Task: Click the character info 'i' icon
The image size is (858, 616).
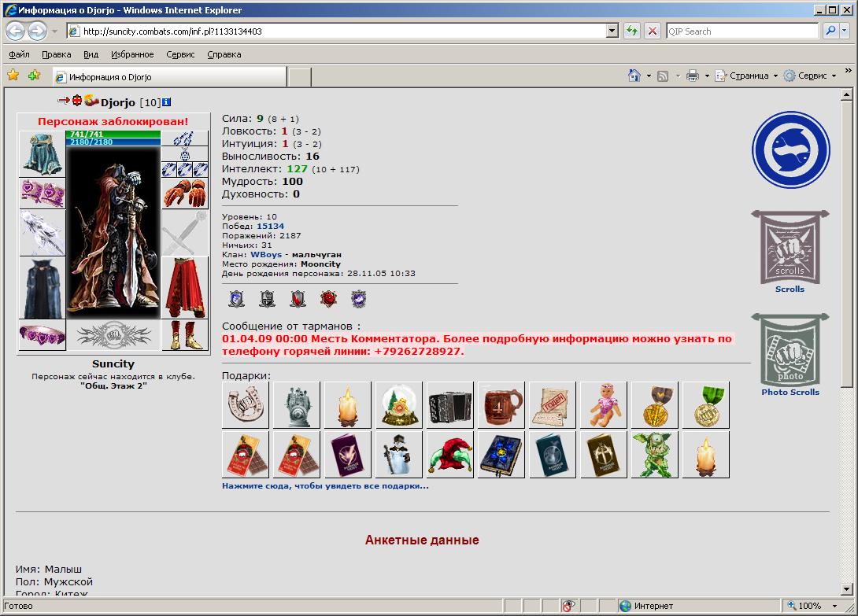Action: (167, 101)
